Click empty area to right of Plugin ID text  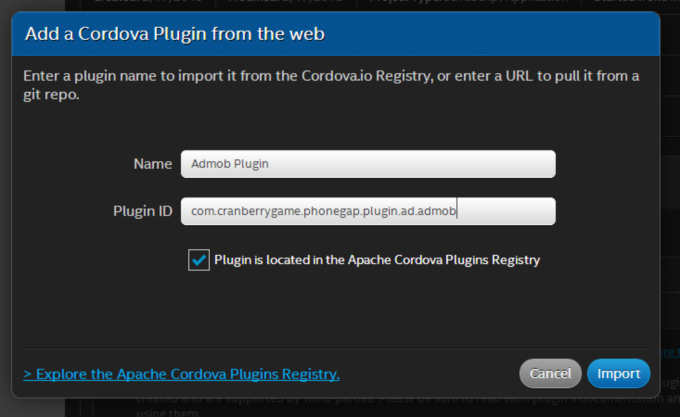coord(506,211)
